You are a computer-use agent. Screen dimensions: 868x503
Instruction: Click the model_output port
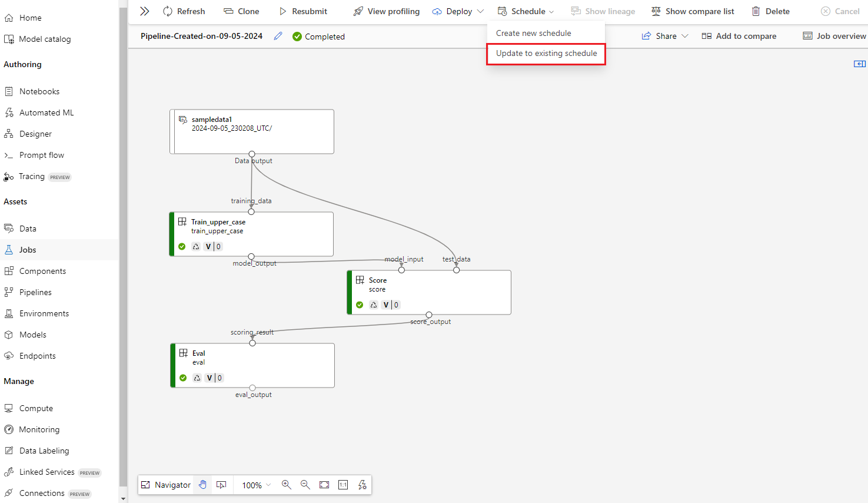[x=251, y=257]
